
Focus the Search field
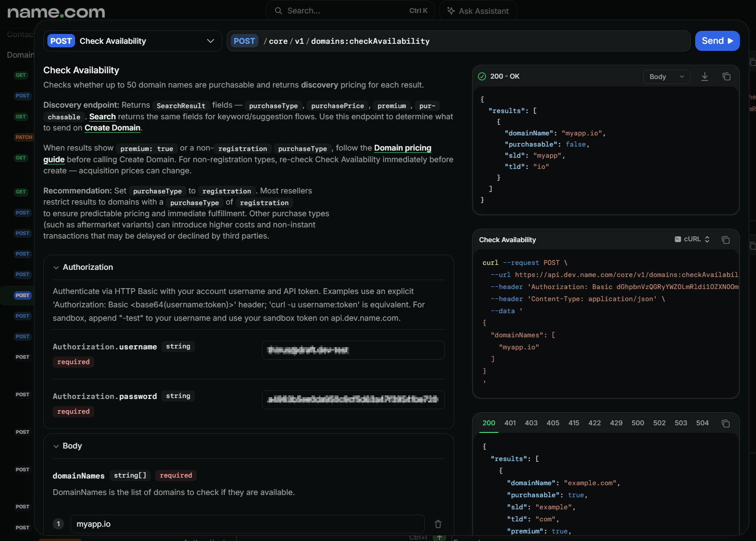click(x=350, y=11)
